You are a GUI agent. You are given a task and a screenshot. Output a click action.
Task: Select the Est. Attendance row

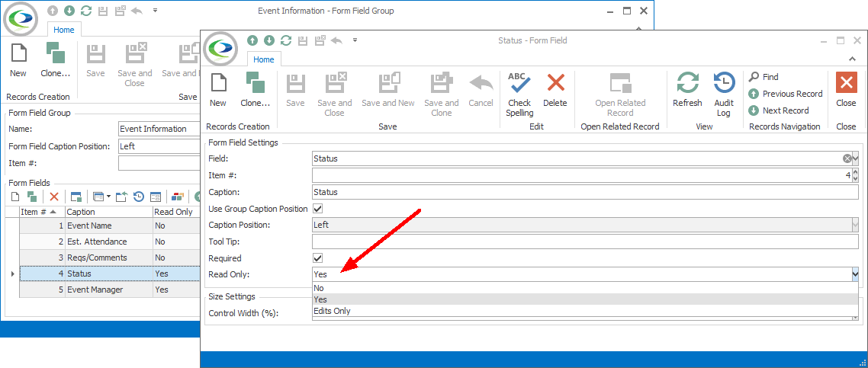[x=108, y=242]
